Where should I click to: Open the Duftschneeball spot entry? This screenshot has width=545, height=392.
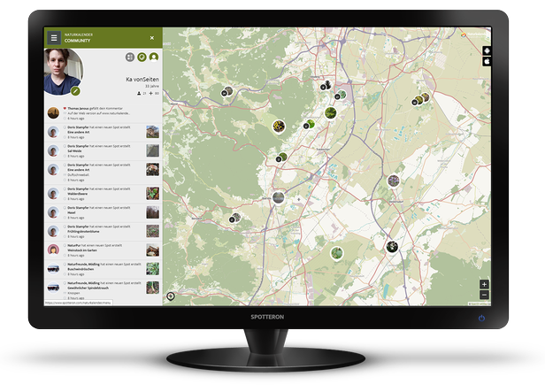pos(104,173)
